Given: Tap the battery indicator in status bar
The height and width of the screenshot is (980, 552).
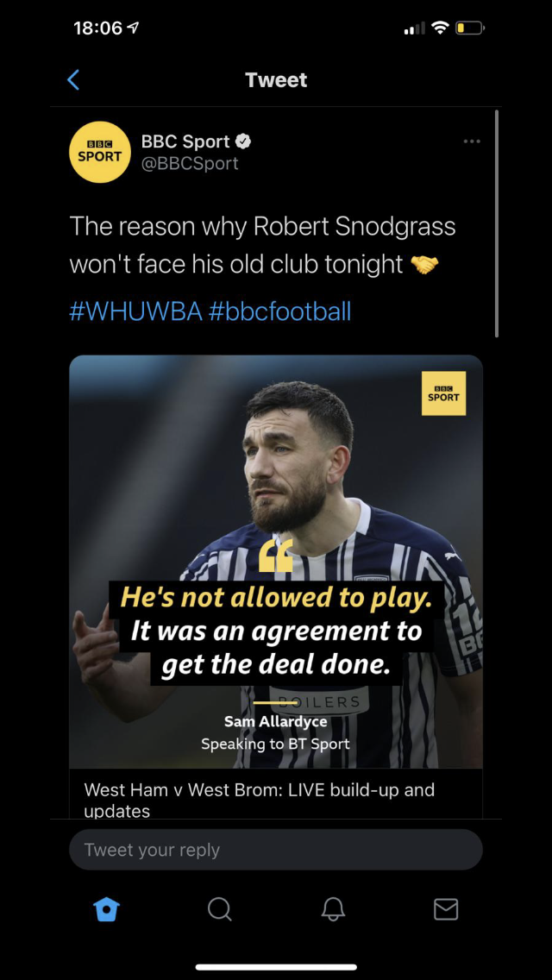Looking at the screenshot, I should (469, 28).
